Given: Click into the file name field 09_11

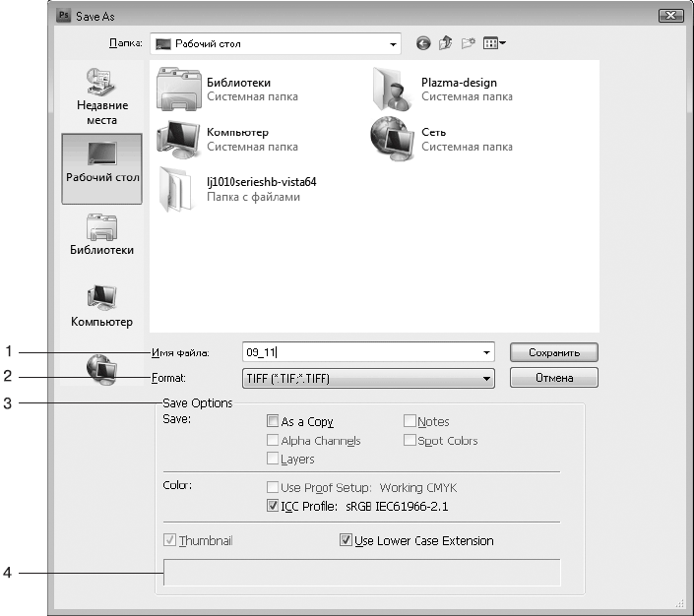Looking at the screenshot, I should pyautogui.click(x=361, y=352).
